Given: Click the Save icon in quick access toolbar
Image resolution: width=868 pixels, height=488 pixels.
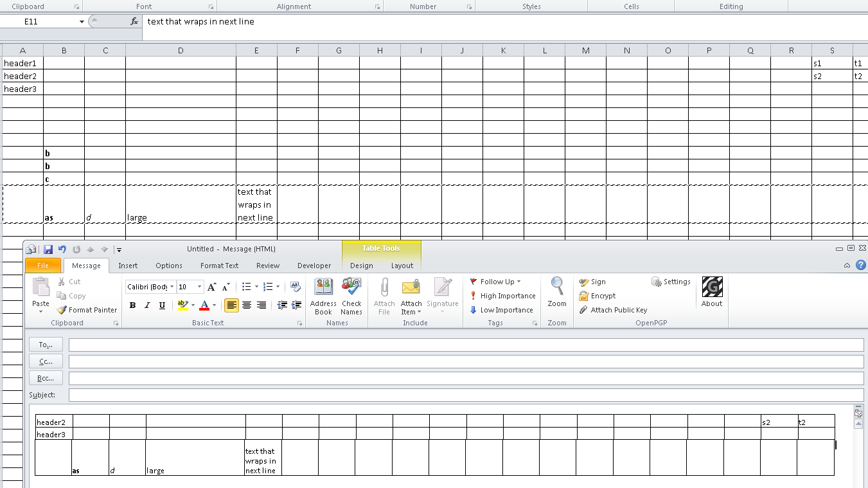Looking at the screenshot, I should pos(48,249).
